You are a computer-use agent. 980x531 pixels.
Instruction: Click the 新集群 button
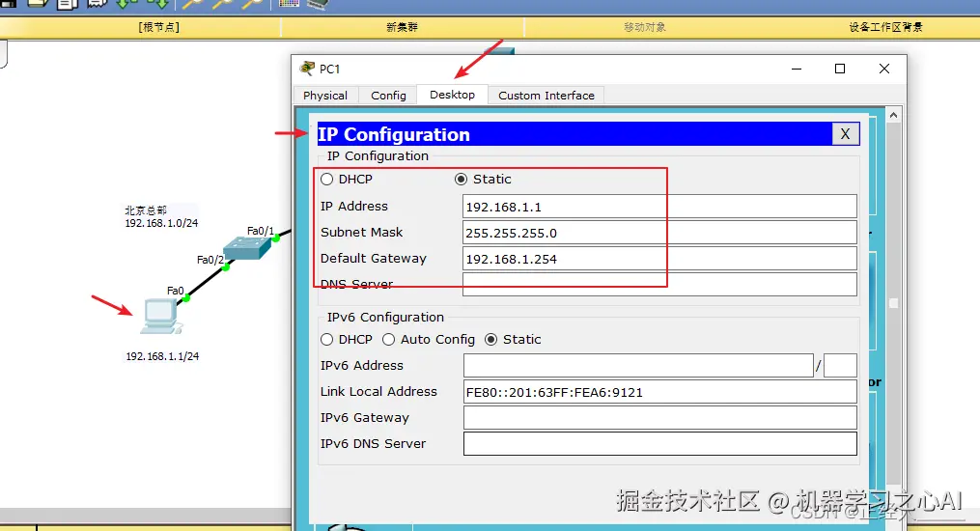coord(402,27)
